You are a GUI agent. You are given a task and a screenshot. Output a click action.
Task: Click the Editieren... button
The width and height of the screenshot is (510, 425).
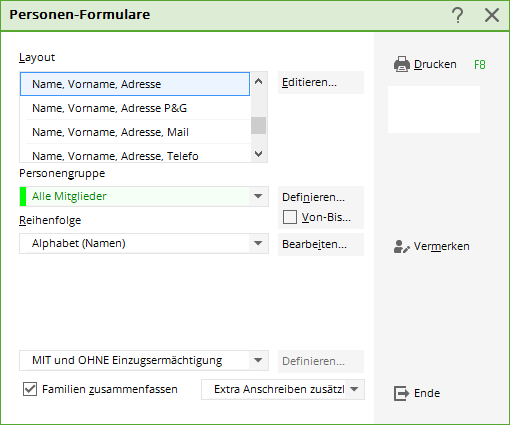(x=321, y=82)
